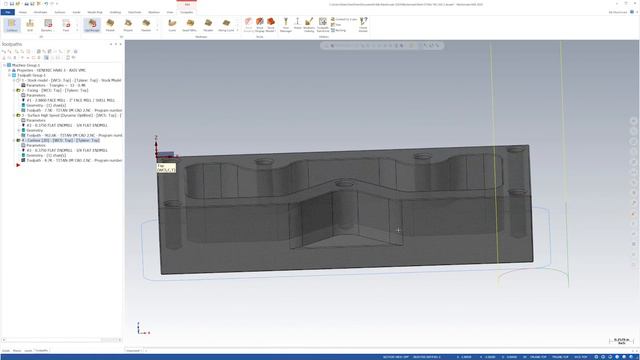The height and width of the screenshot is (360, 640).
Task: Toggle the folder icon of 2 - Facing operation
Action: (x=18, y=90)
